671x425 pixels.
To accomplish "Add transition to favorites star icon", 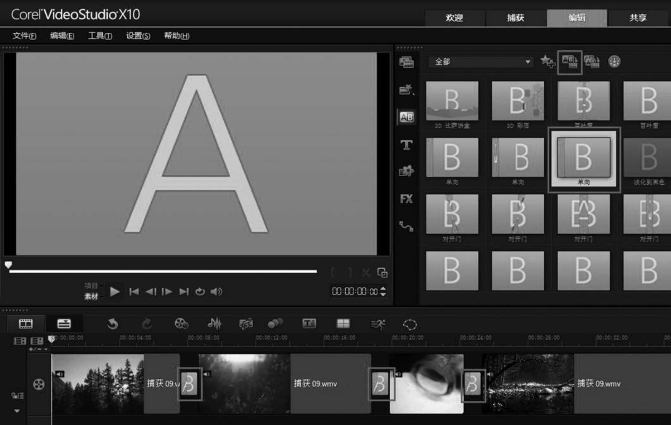I will pyautogui.click(x=546, y=61).
